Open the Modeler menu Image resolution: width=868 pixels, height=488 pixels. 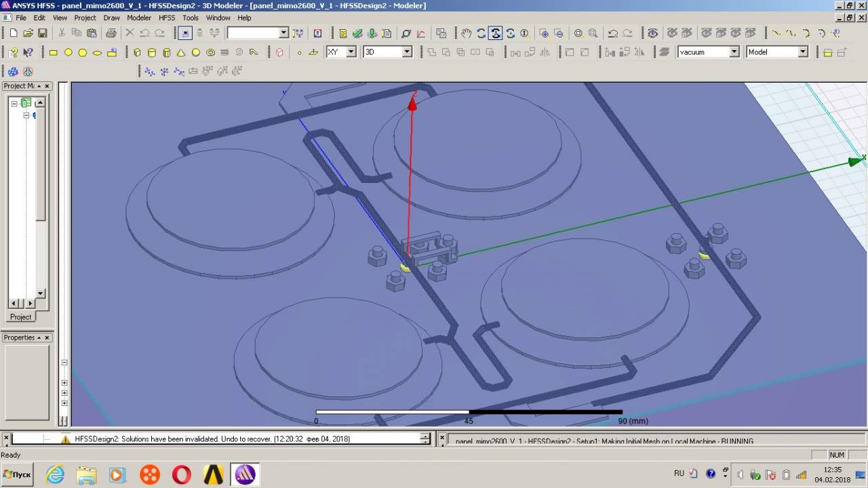[139, 18]
